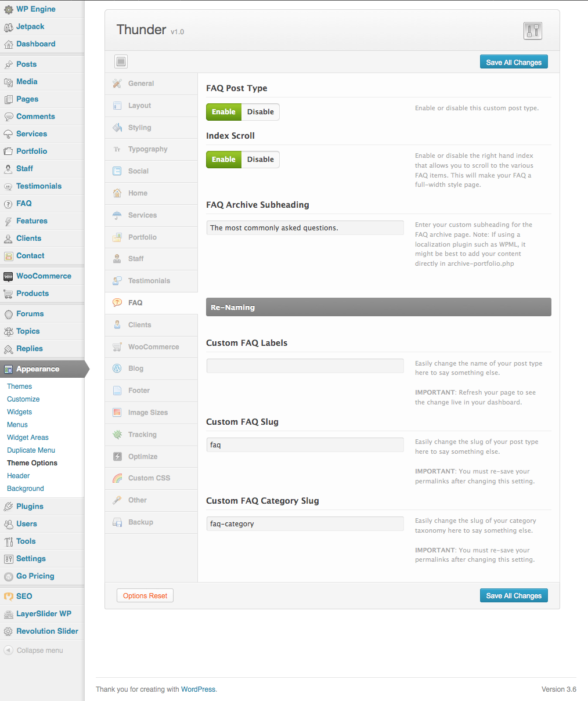Open the Widget Areas submenu item
The width and height of the screenshot is (588, 701).
pos(28,438)
